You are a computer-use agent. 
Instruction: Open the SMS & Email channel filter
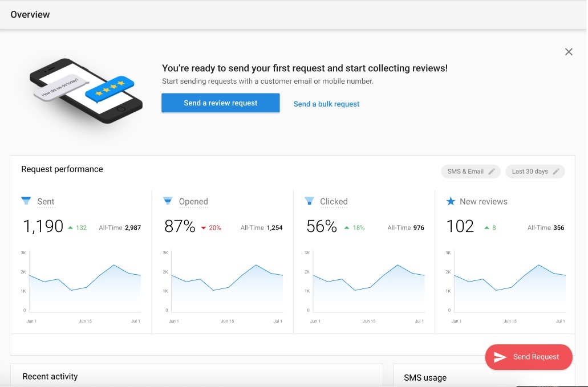click(465, 172)
